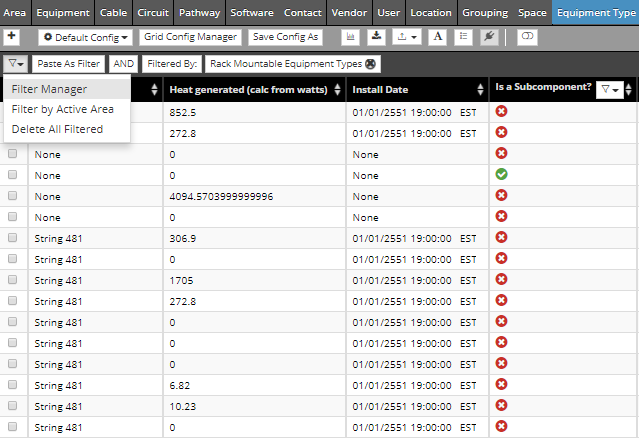
Task: Check the row with heat 4094.5703999999996
Action: (13, 196)
